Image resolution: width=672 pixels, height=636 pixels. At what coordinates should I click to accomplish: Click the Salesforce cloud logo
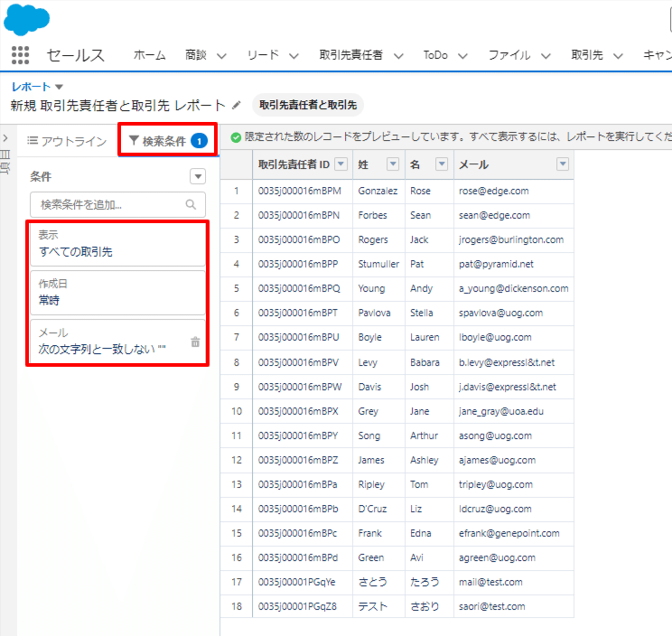(x=26, y=19)
